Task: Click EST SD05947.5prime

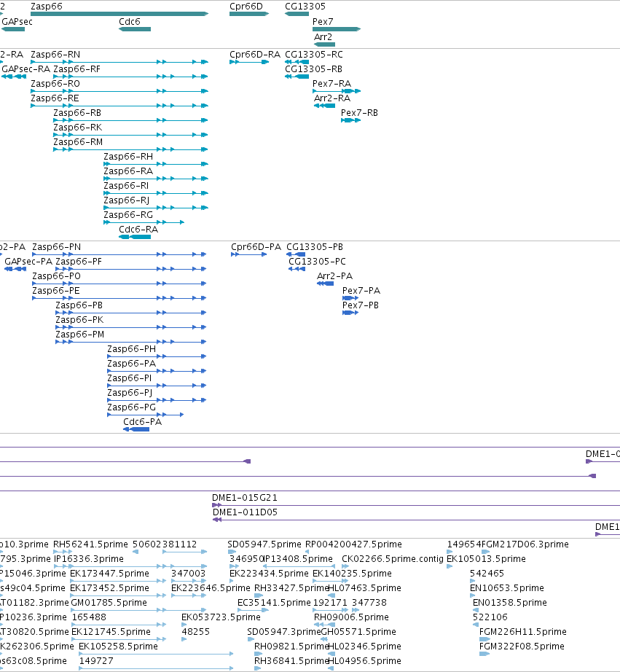Action: 264,544
